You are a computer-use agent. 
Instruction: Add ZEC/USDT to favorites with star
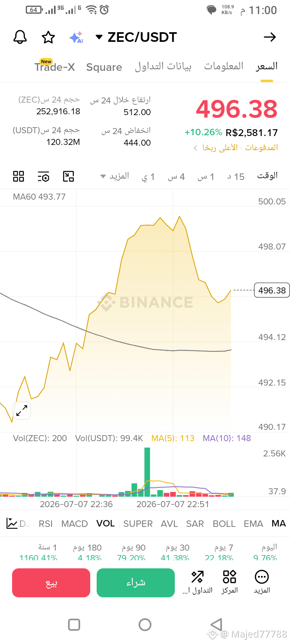tap(48, 37)
